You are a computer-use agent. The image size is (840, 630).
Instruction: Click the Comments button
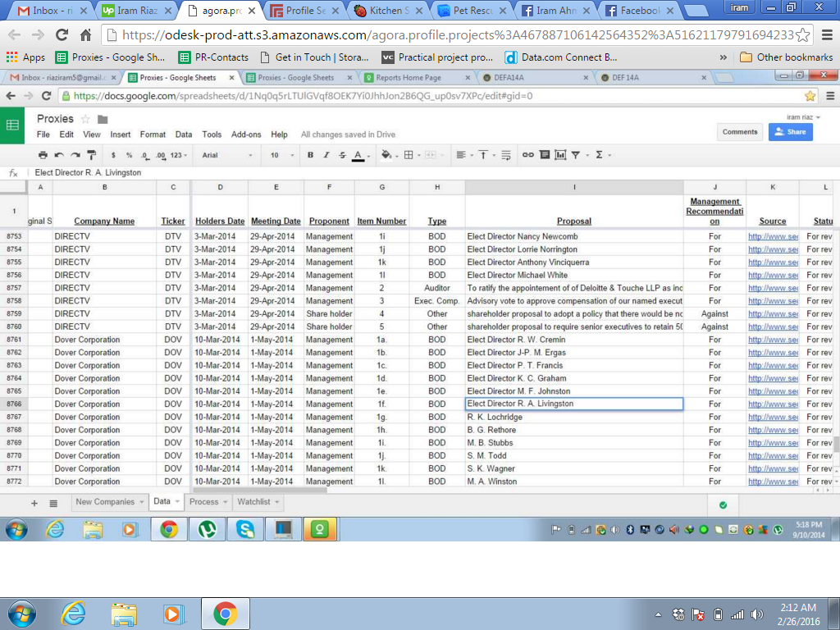(x=740, y=132)
